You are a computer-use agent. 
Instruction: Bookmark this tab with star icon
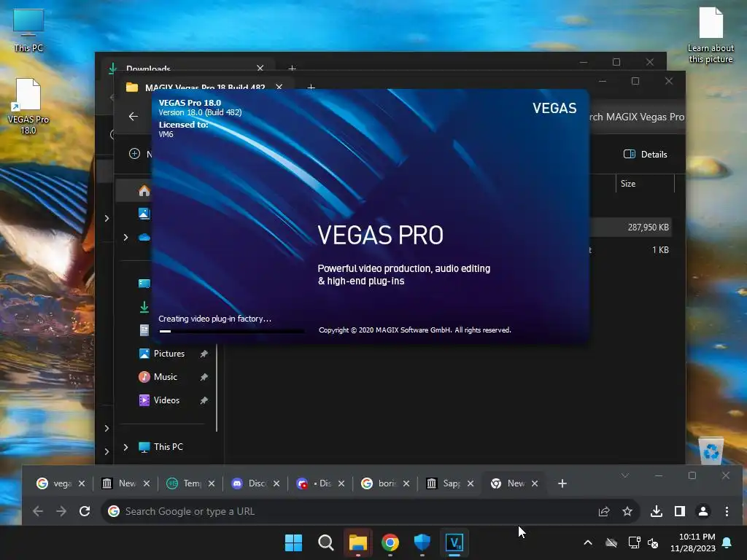[x=627, y=511]
